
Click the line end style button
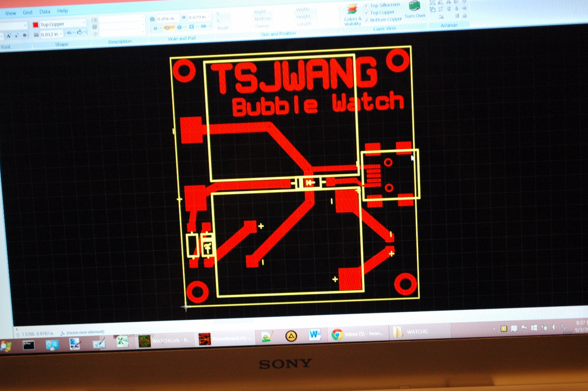69,33
